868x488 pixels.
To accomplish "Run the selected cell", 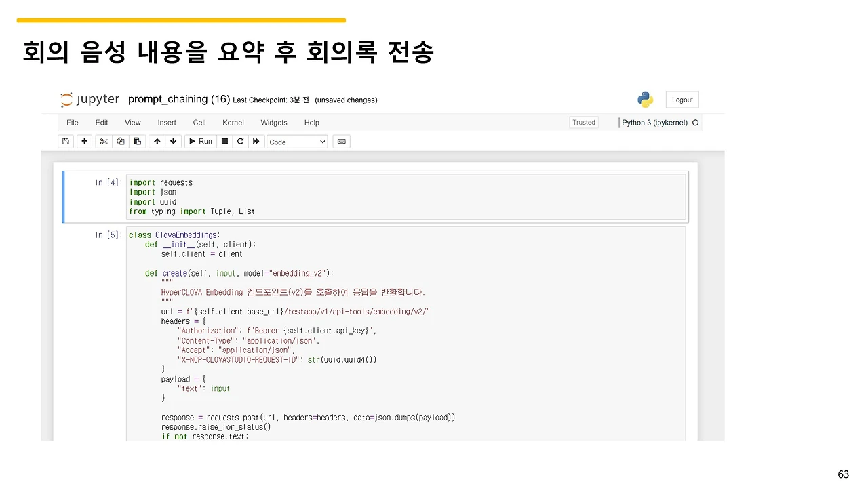I will coord(199,141).
